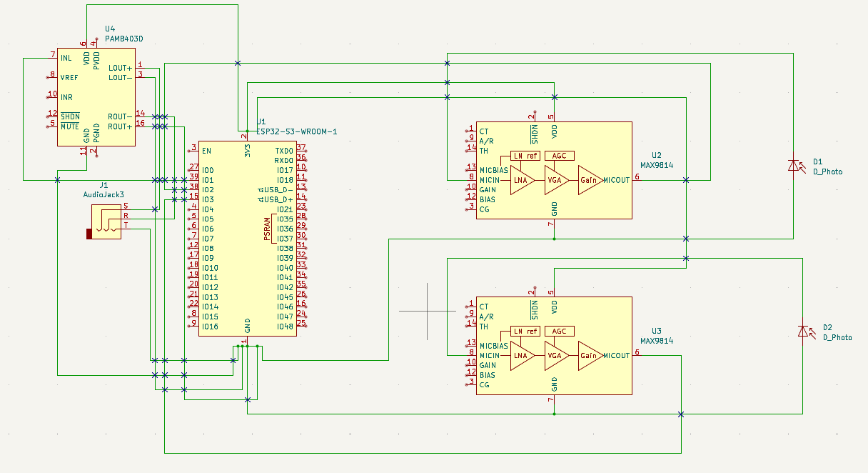Select the D1 photodiode symbol
Image resolution: width=868 pixels, height=473 pixels.
(x=793, y=166)
